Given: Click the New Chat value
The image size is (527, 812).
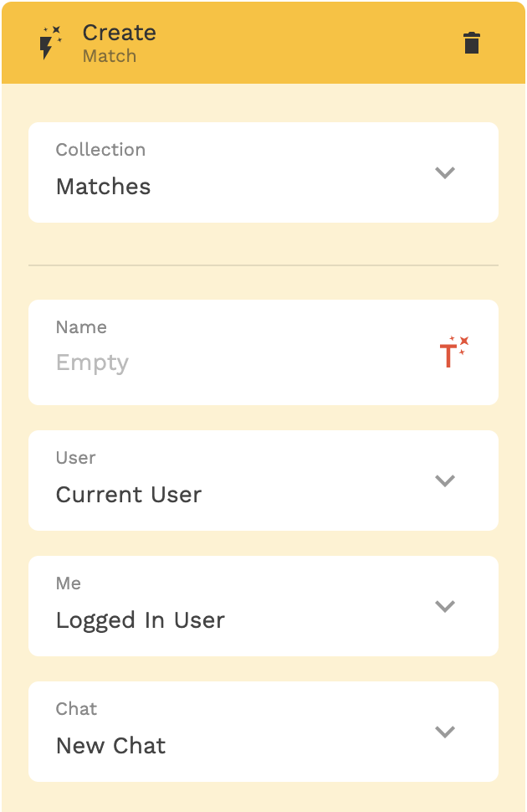Looking at the screenshot, I should tap(110, 746).
